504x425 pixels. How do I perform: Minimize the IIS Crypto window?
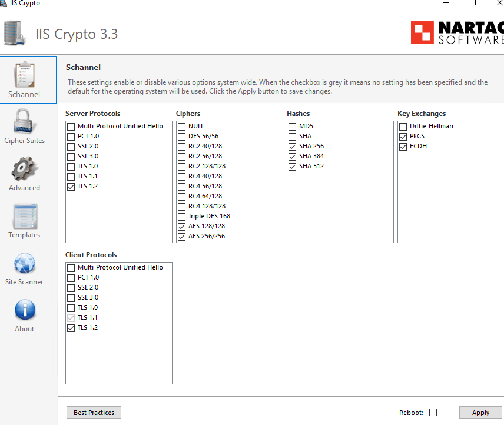click(x=446, y=3)
